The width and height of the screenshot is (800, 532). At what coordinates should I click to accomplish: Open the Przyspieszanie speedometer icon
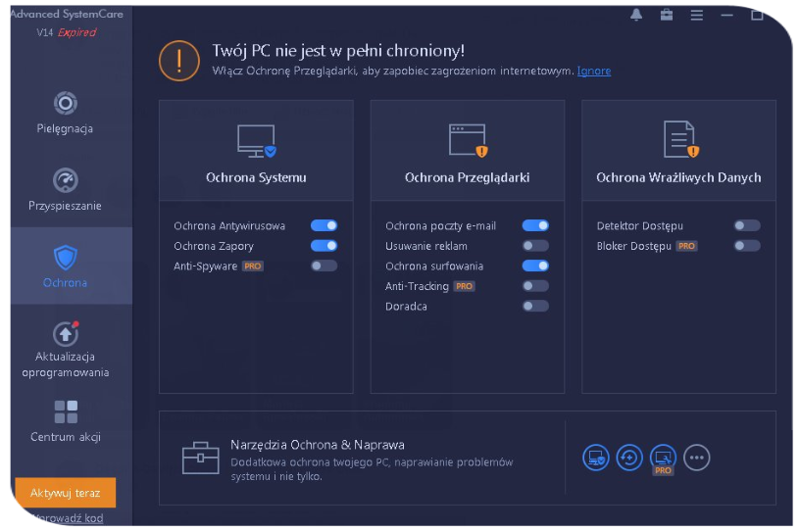[66, 180]
